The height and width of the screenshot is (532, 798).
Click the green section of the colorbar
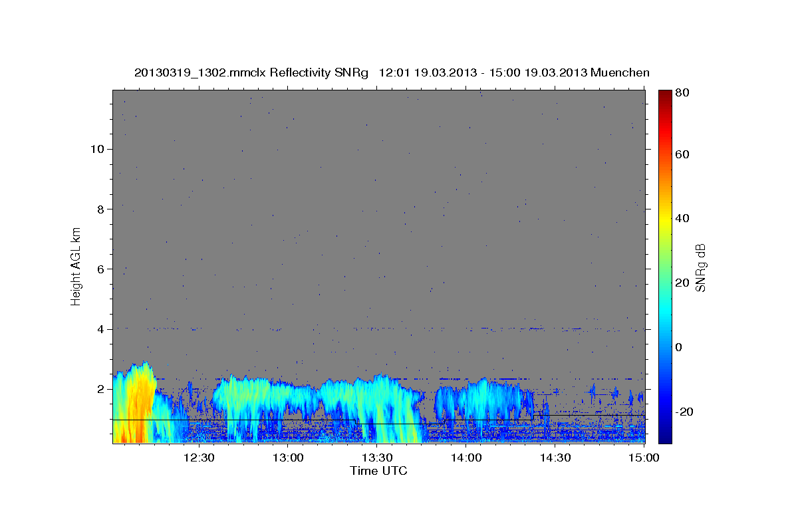pos(664,266)
